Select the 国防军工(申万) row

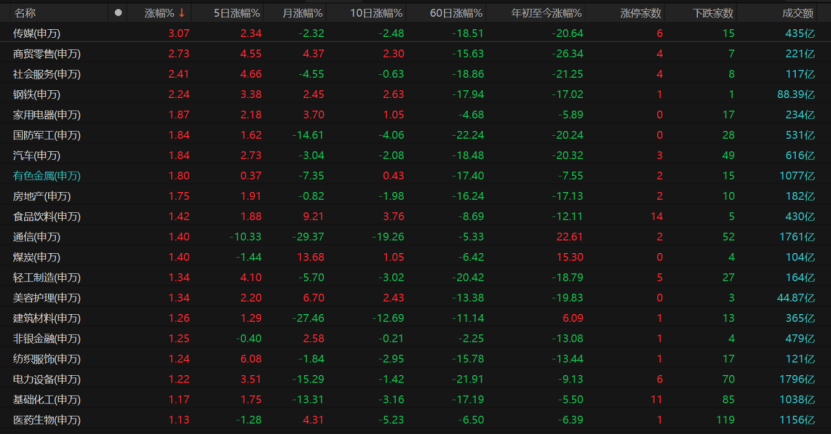point(416,135)
